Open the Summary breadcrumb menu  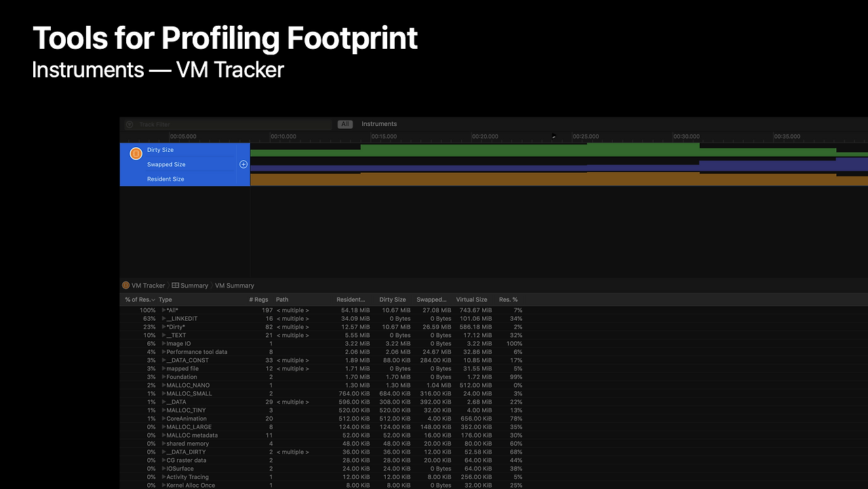point(194,286)
